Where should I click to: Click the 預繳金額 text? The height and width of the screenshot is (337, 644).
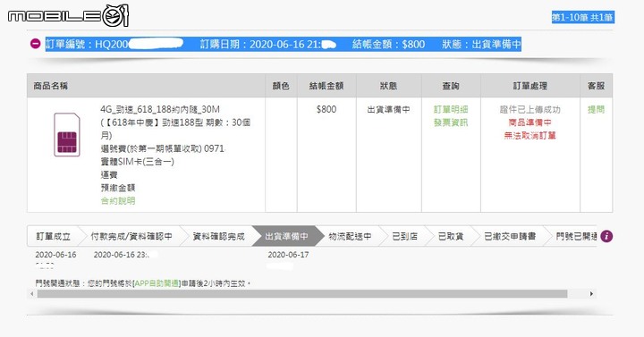[118, 188]
